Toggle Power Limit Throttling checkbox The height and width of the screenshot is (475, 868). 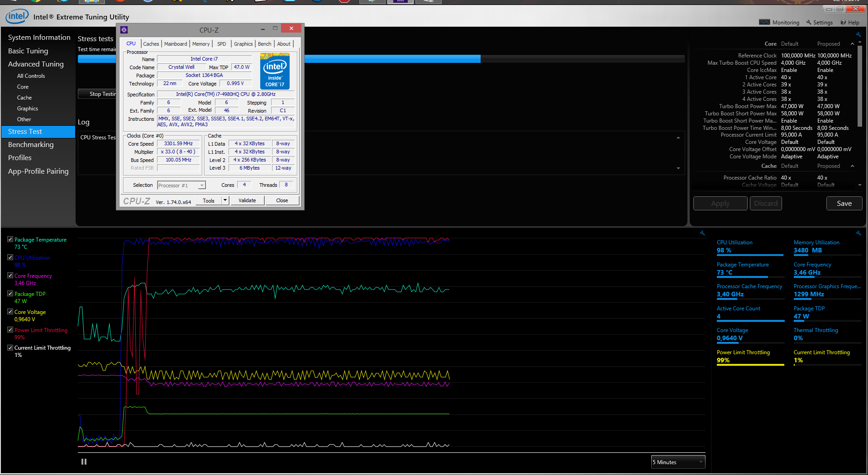[x=10, y=330]
